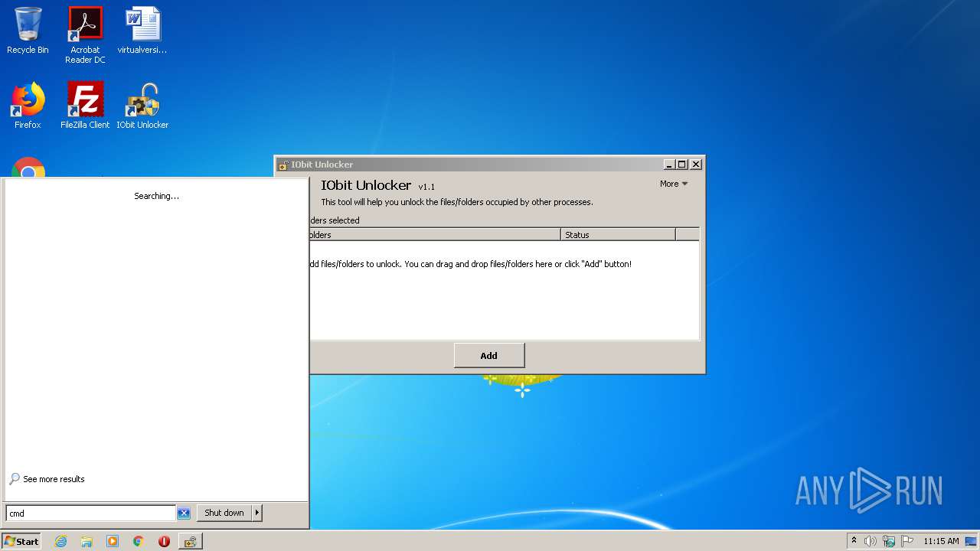Maximize the IObit Unlocker window
Image resolution: width=980 pixels, height=551 pixels.
tap(682, 165)
